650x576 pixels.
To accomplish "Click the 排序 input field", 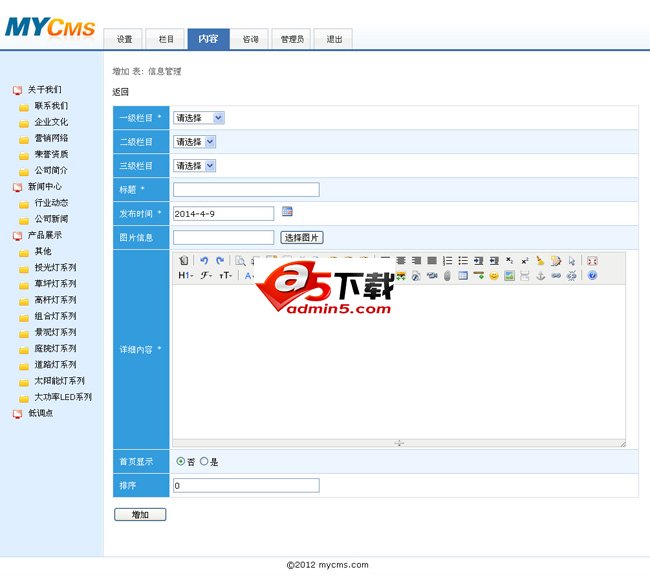I will point(246,486).
